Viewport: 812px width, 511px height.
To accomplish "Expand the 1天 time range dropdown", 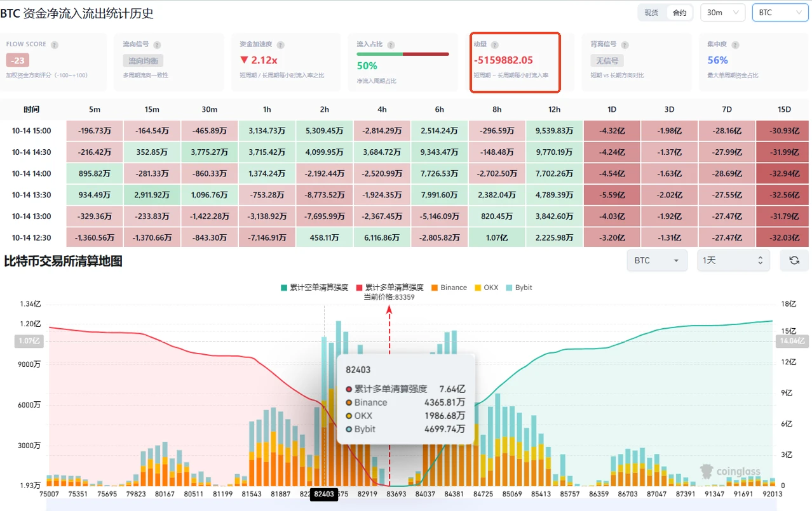I will (733, 260).
